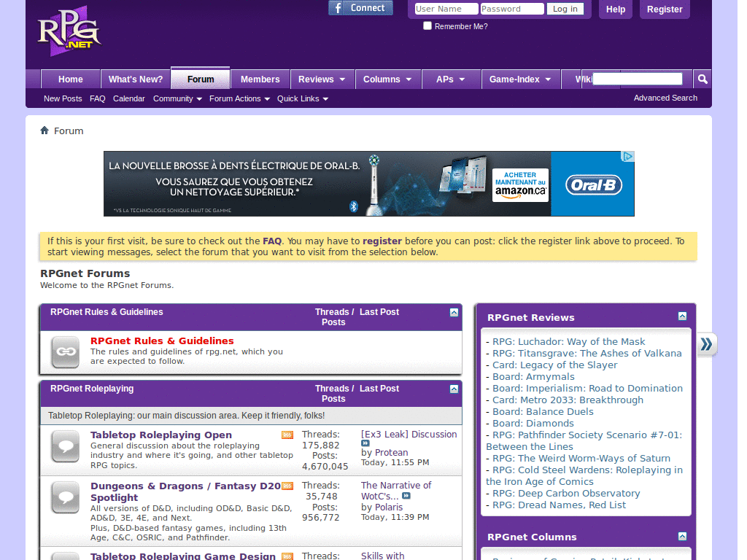This screenshot has height=560, width=747.
Task: Toggle the Remember Me checkbox
Action: (427, 26)
